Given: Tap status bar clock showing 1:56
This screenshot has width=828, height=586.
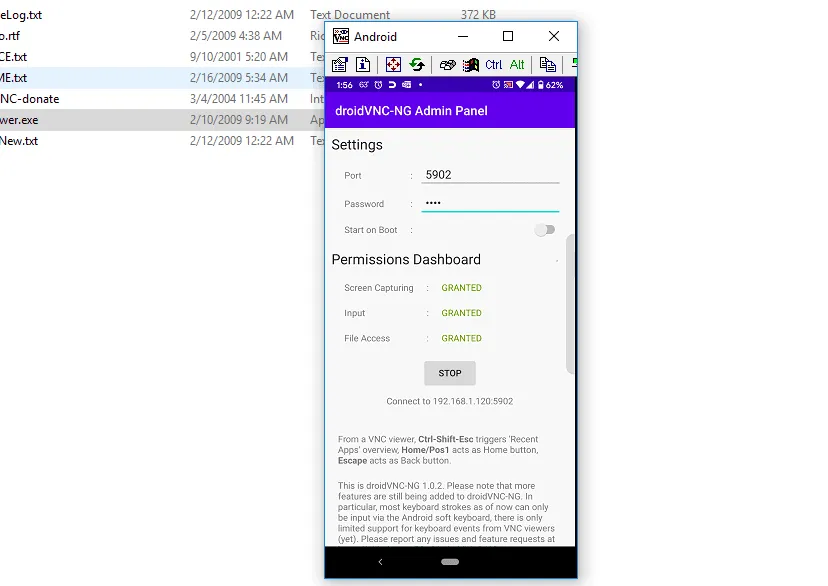Looking at the screenshot, I should [344, 85].
